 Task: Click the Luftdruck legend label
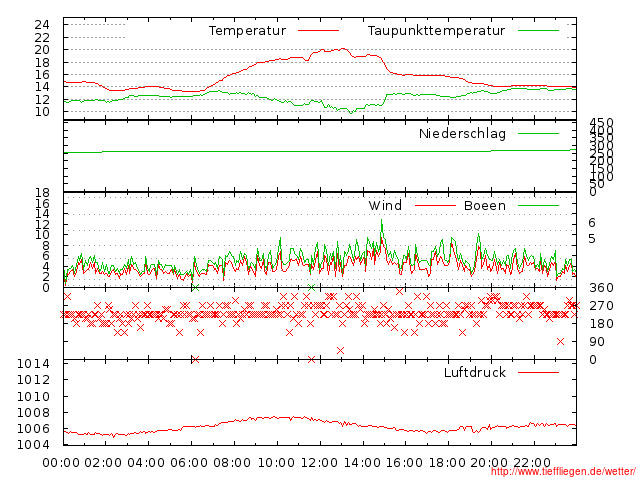(475, 373)
